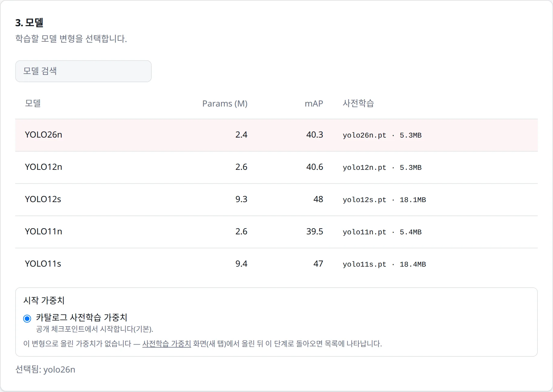Click the 모델 column header
Viewport: 553px width, 392px height.
pyautogui.click(x=33, y=103)
